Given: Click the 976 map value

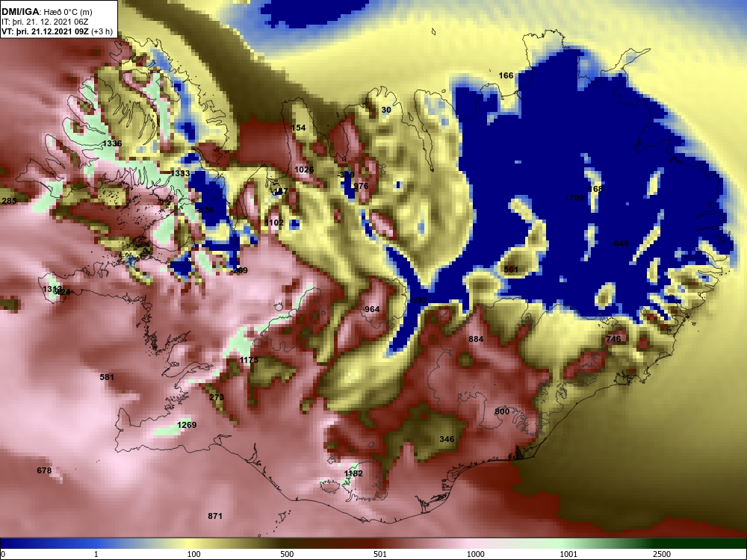Looking at the screenshot, I should [x=361, y=186].
